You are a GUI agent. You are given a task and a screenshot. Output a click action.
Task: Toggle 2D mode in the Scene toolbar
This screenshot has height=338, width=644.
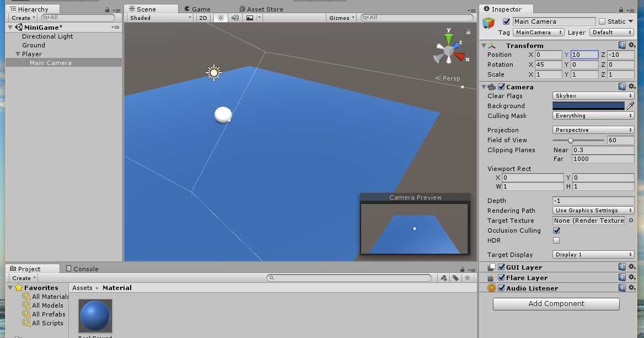point(203,17)
